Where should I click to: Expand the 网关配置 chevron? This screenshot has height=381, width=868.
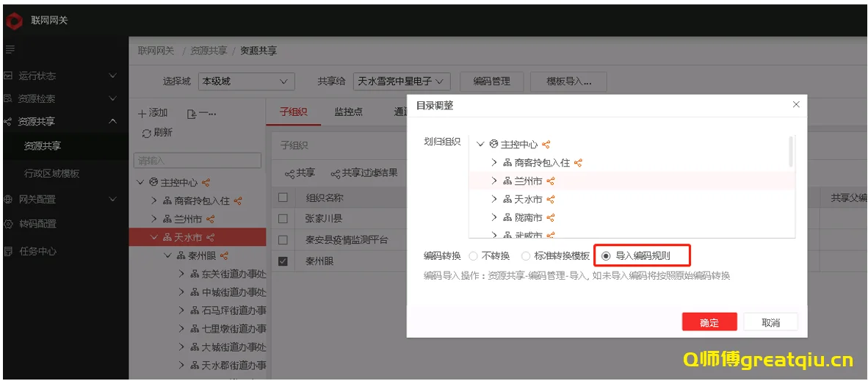pos(112,200)
